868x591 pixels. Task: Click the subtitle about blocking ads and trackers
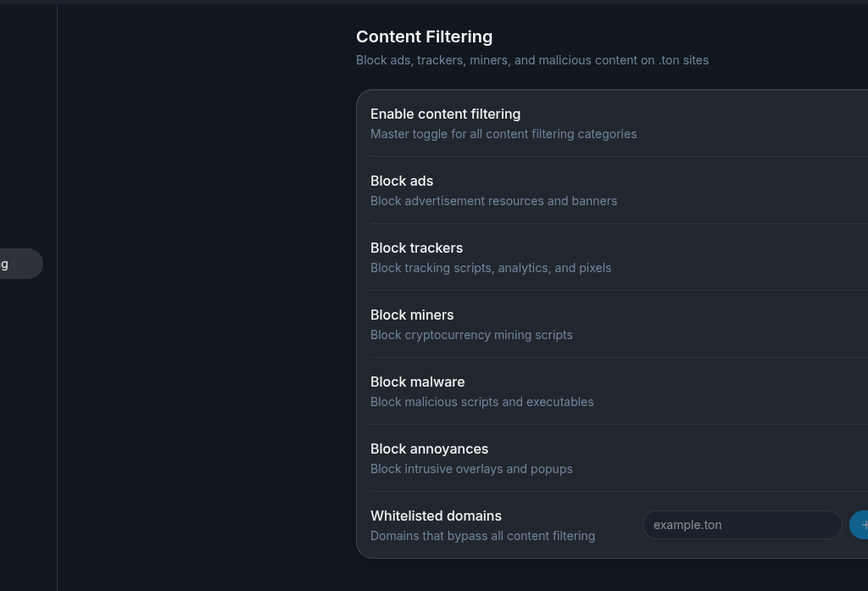[x=531, y=60]
